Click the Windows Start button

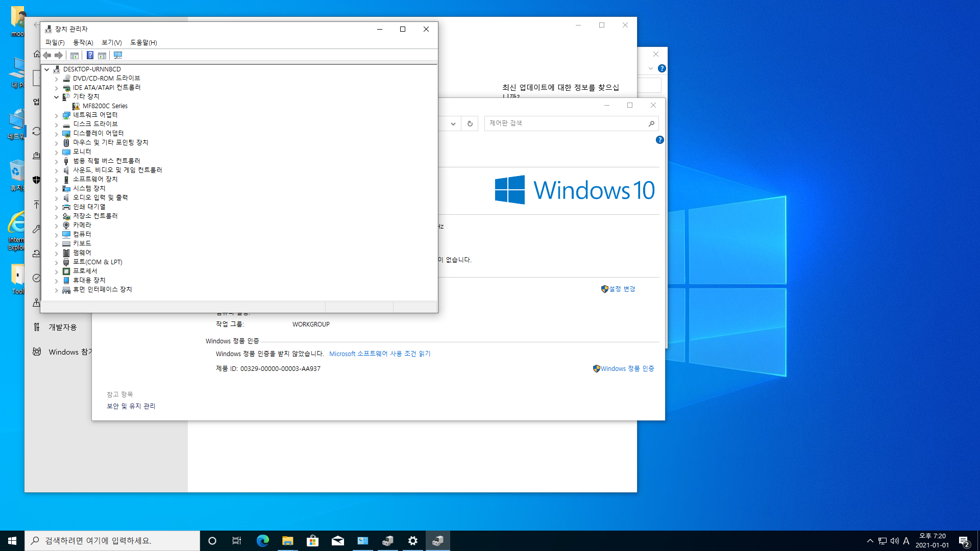point(12,541)
